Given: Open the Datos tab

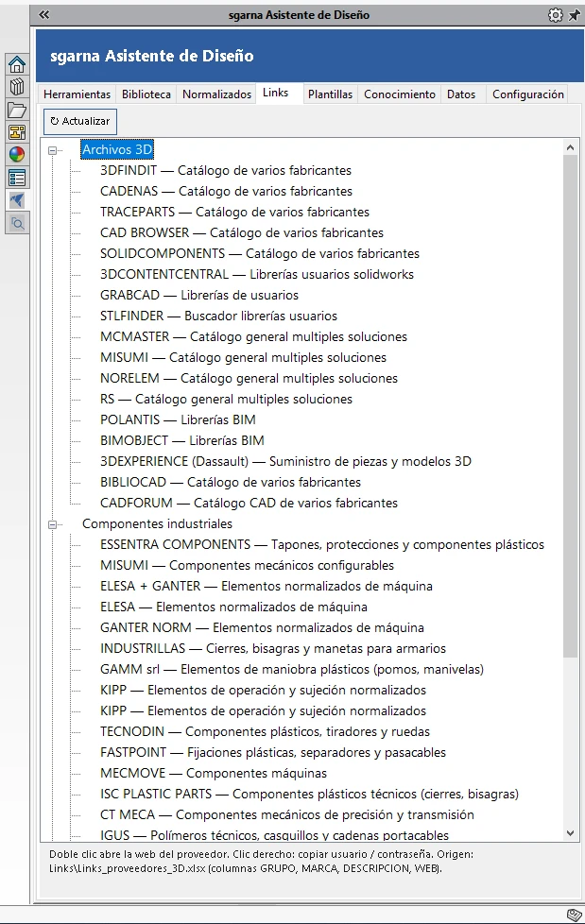Looking at the screenshot, I should tap(461, 94).
